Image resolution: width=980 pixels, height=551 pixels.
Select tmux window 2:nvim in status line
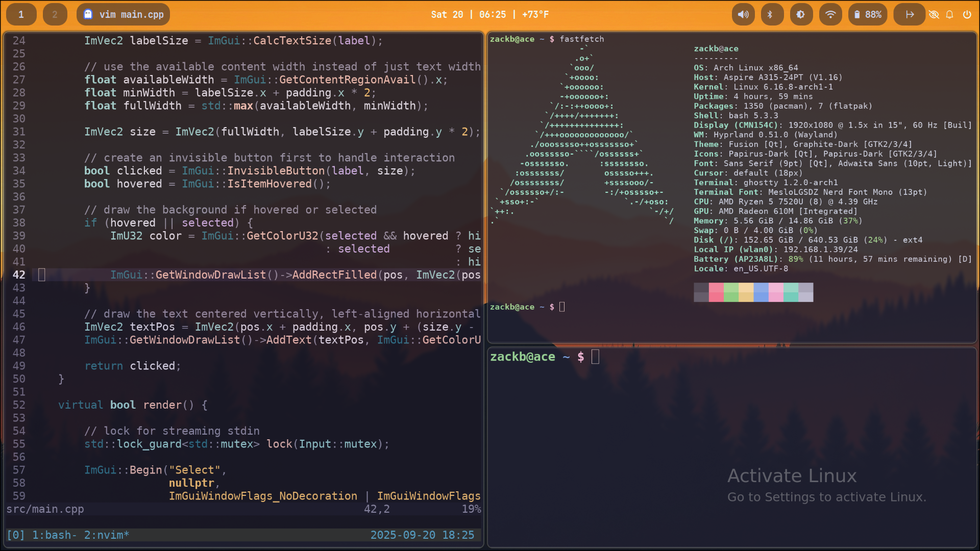coord(106,535)
